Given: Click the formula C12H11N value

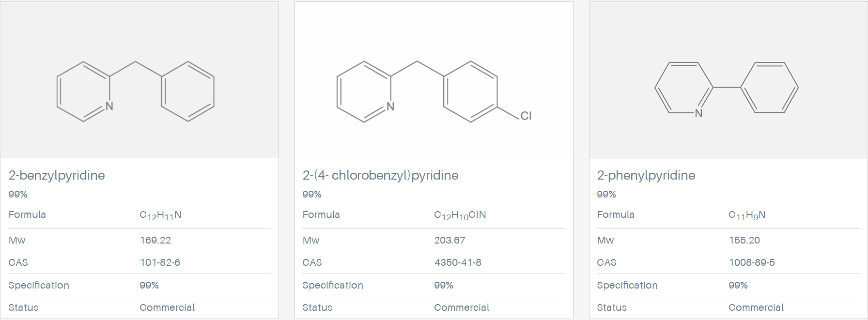Looking at the screenshot, I should pyautogui.click(x=160, y=215).
